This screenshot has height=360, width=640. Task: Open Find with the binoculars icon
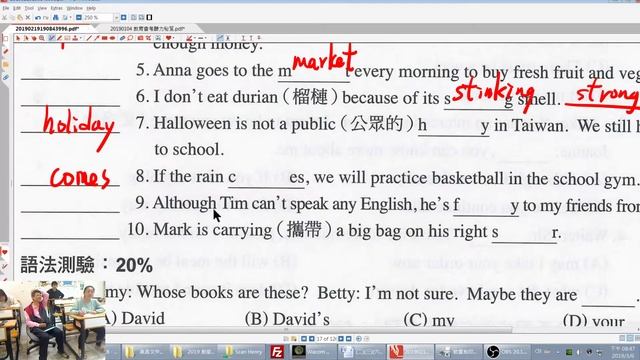(x=56, y=18)
